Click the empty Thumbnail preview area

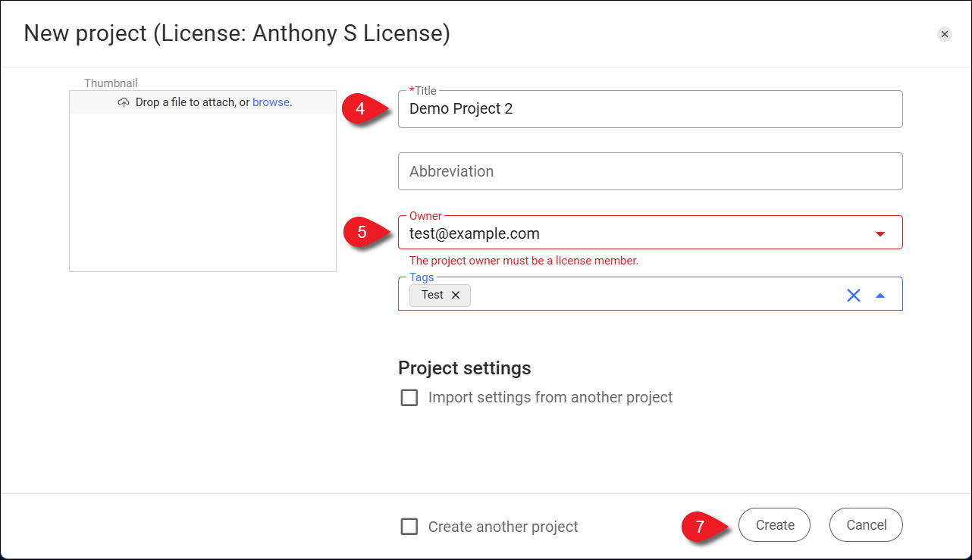pos(202,193)
